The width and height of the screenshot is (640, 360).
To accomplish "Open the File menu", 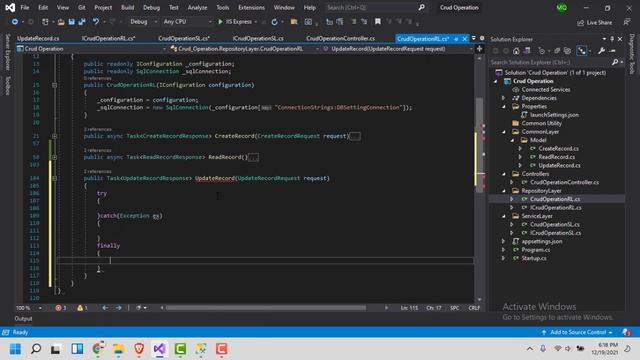I will [24, 7].
